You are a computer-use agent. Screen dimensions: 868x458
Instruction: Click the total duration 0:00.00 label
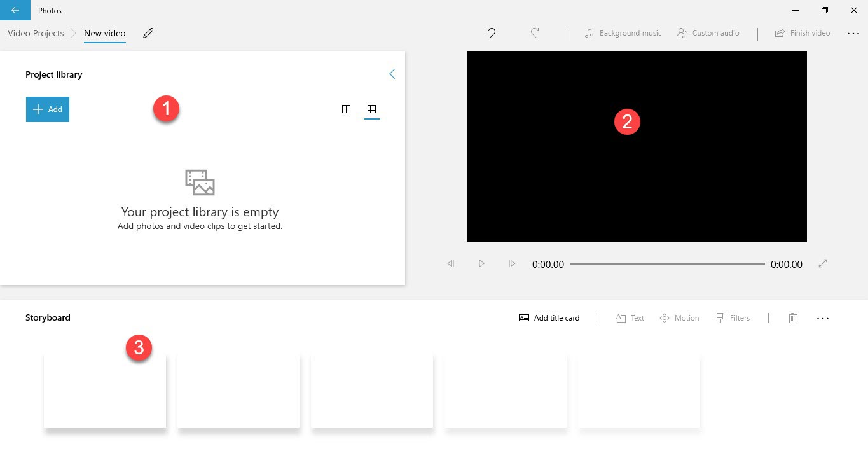[x=787, y=264]
